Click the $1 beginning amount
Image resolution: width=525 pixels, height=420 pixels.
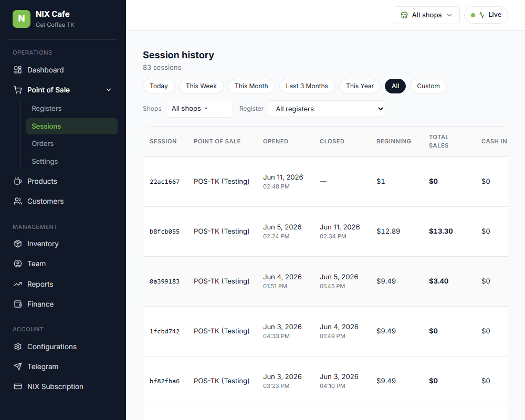381,181
